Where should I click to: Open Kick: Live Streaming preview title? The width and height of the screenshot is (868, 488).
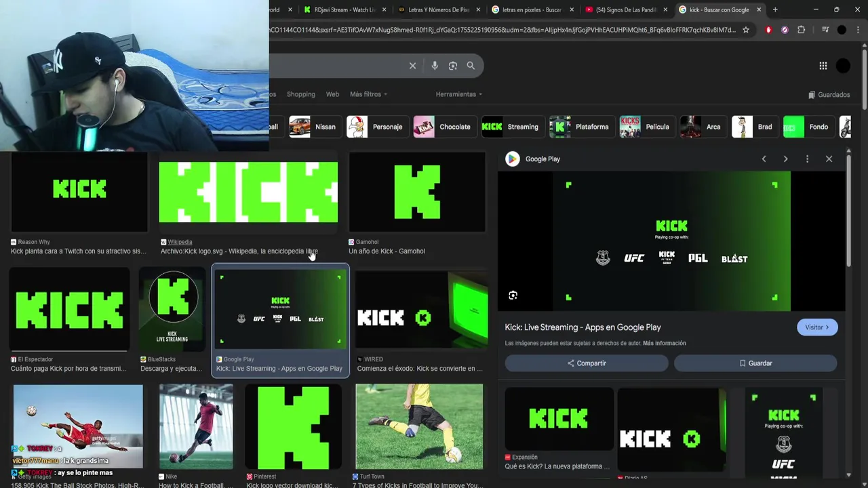click(583, 327)
